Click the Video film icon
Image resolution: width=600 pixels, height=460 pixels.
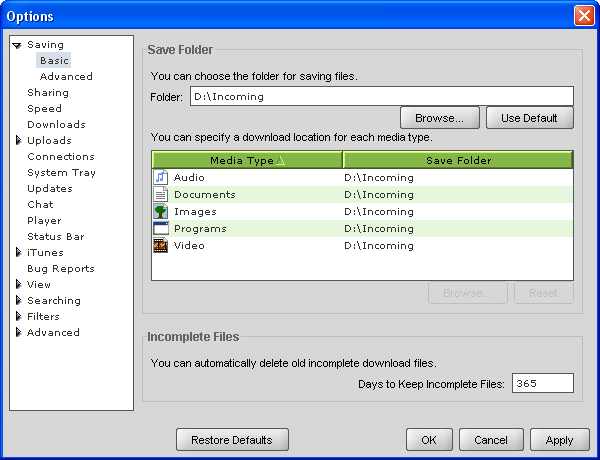coord(161,245)
